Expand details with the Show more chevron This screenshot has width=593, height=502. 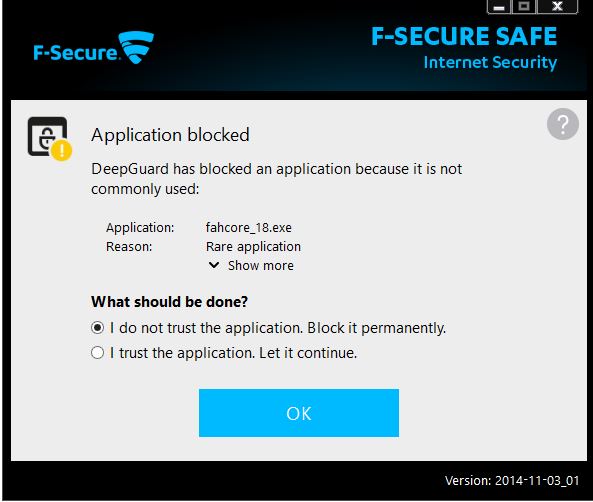[x=214, y=265]
